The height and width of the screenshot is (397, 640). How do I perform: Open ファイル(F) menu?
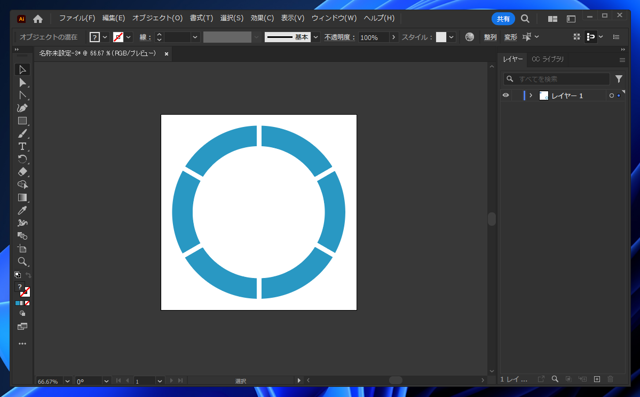click(x=77, y=18)
